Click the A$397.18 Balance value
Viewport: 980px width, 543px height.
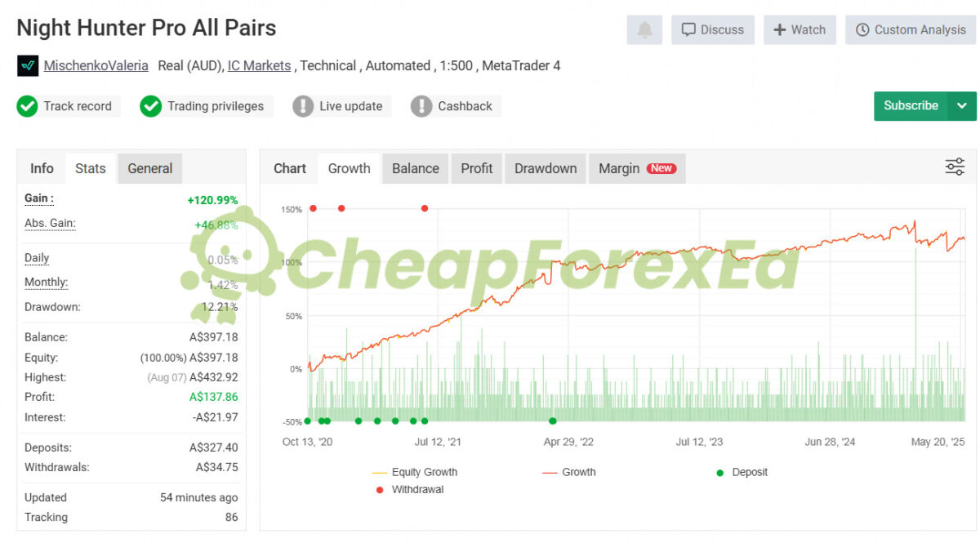214,337
